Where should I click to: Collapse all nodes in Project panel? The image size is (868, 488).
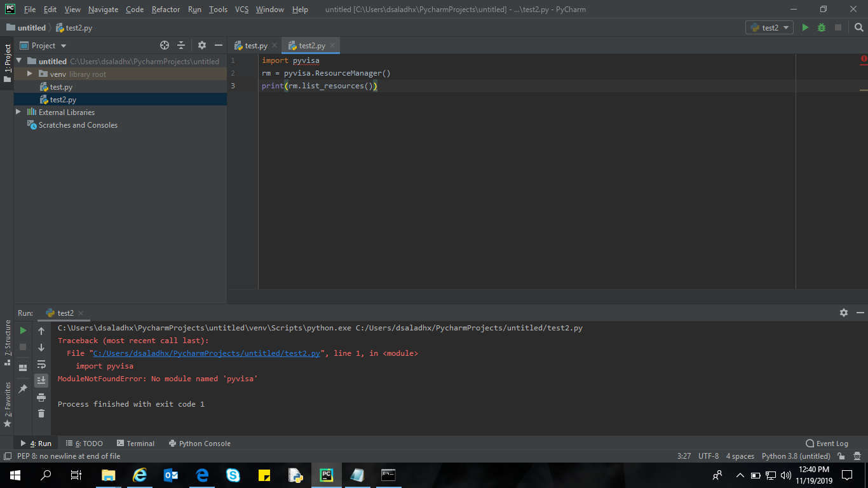click(x=181, y=45)
